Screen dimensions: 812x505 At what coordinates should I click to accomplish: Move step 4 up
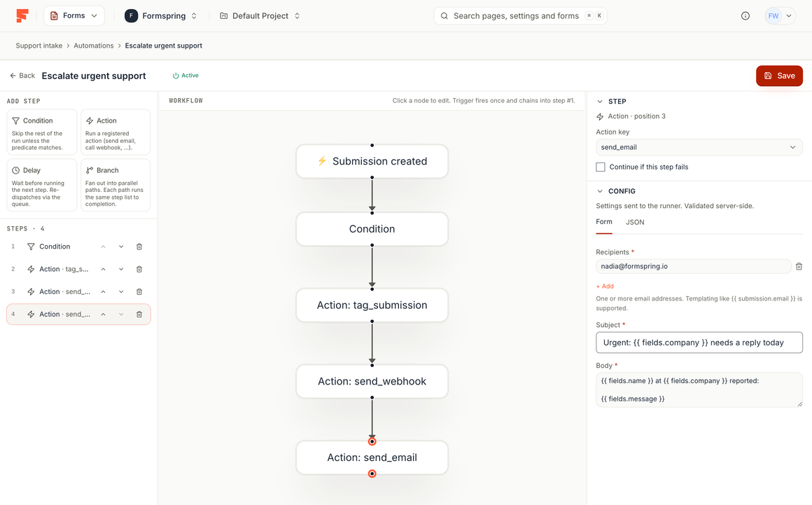(103, 314)
